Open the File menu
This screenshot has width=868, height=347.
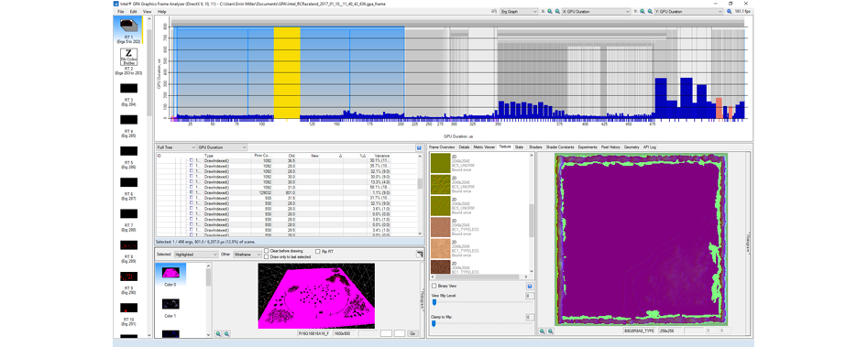click(120, 11)
